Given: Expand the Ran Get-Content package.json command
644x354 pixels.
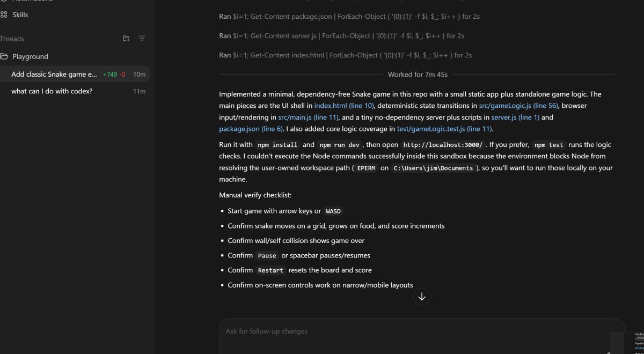Looking at the screenshot, I should click(349, 17).
